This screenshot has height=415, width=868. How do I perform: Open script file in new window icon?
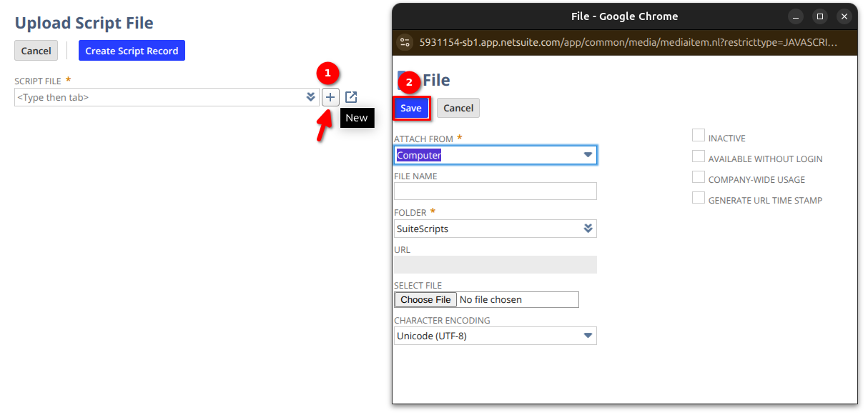351,97
